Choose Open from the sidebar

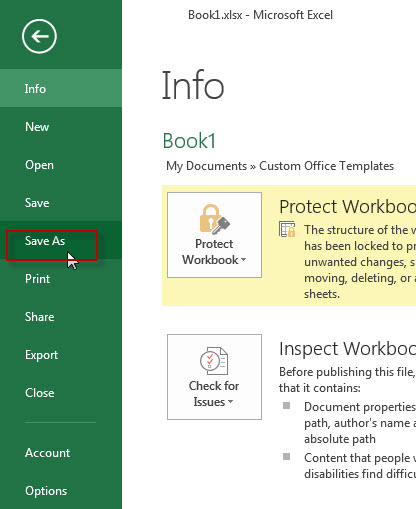pos(61,165)
